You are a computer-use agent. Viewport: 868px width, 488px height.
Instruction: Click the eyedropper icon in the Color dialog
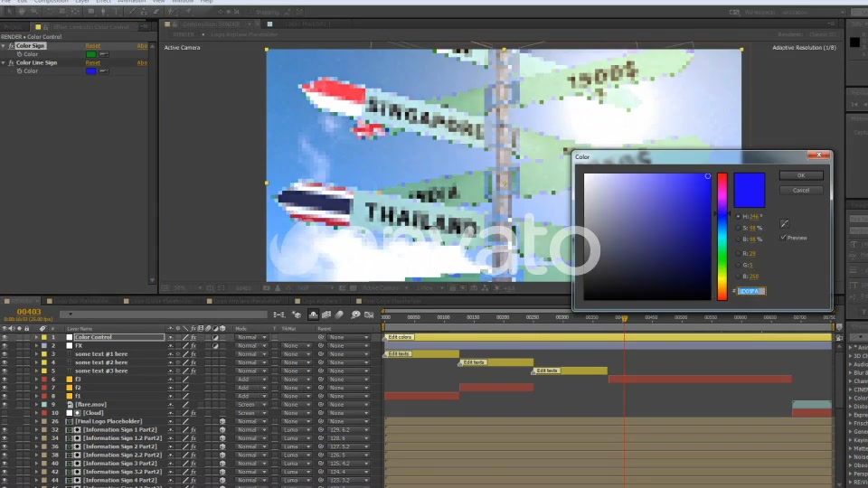click(785, 223)
